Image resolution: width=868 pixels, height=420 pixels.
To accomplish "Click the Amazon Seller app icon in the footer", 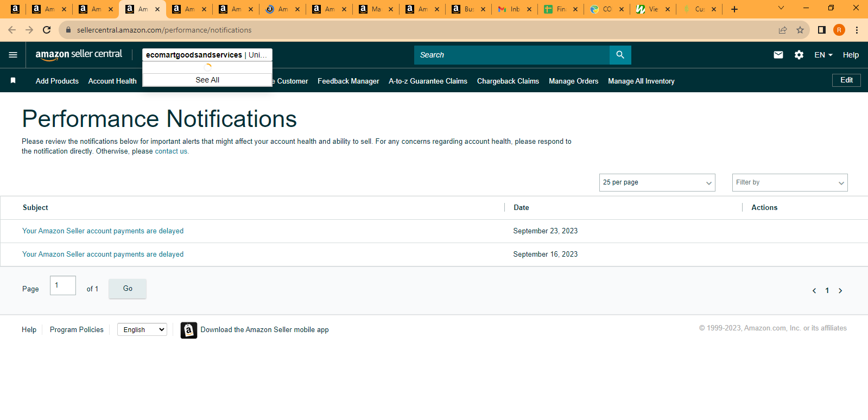I will [189, 330].
